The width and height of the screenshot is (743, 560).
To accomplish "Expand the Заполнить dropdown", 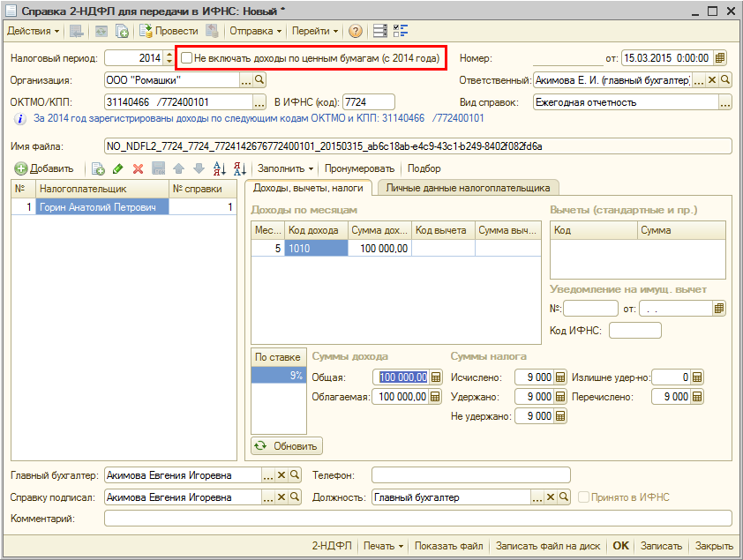I will click(286, 168).
